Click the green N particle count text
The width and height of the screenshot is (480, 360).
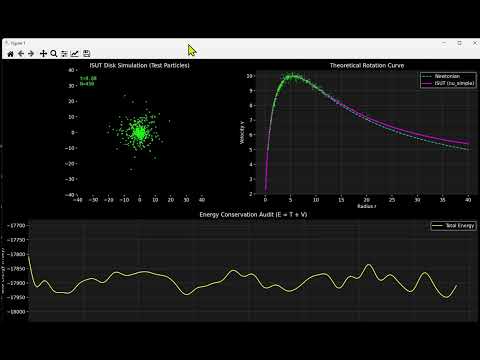coord(87,84)
